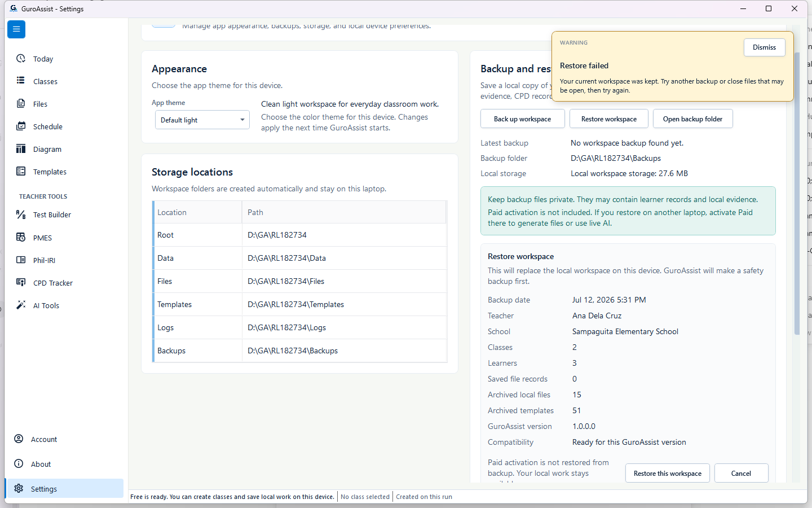Click the Test Builder percent icon
The height and width of the screenshot is (508, 812).
[x=21, y=214]
